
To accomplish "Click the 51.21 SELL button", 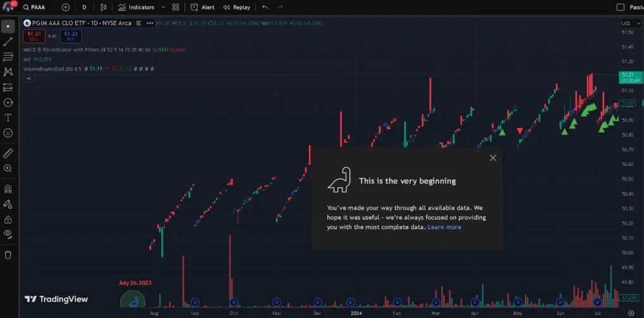I will point(34,36).
